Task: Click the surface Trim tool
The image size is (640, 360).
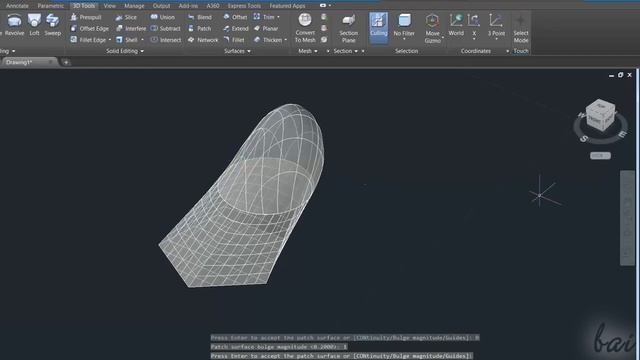Action: 264,17
